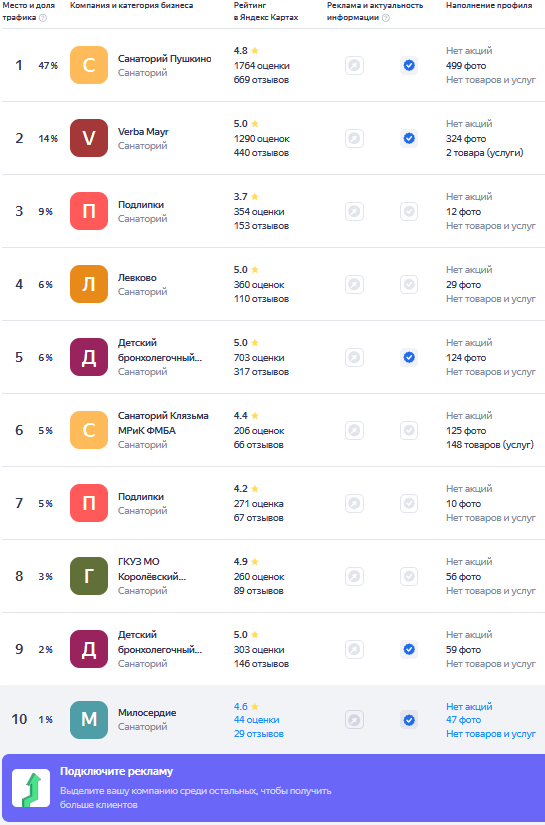This screenshot has height=825, width=545.
Task: Open the help icon next to трафика header
Action: click(x=43, y=17)
